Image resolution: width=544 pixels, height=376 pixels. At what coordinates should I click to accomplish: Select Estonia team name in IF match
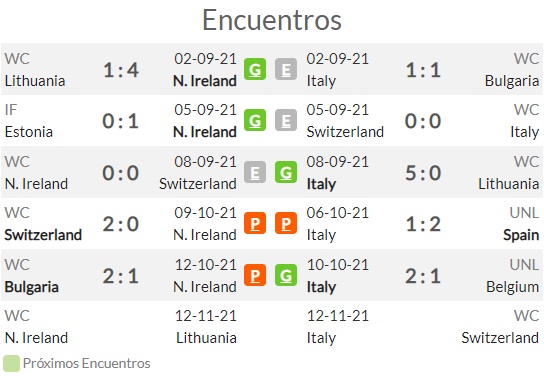point(29,132)
